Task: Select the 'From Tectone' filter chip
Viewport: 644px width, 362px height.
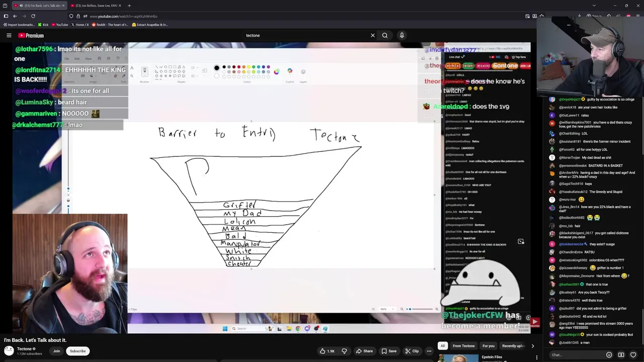Action: coord(463,346)
